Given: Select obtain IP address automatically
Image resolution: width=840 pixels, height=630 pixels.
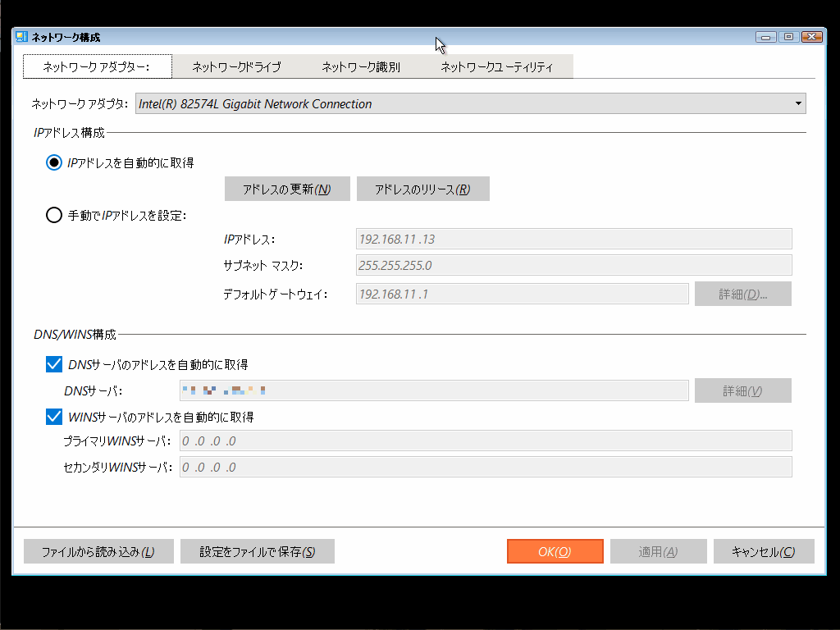Looking at the screenshot, I should click(54, 162).
